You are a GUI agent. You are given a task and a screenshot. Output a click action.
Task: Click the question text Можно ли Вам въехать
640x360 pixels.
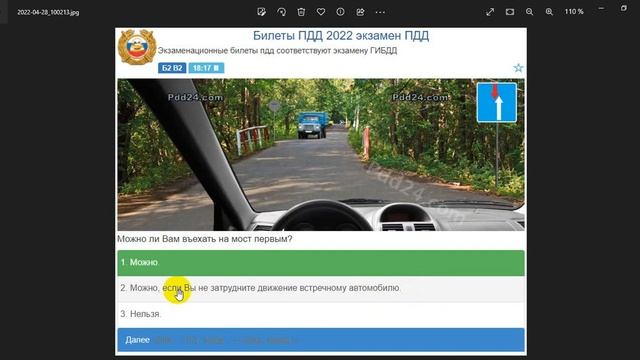pyautogui.click(x=204, y=239)
